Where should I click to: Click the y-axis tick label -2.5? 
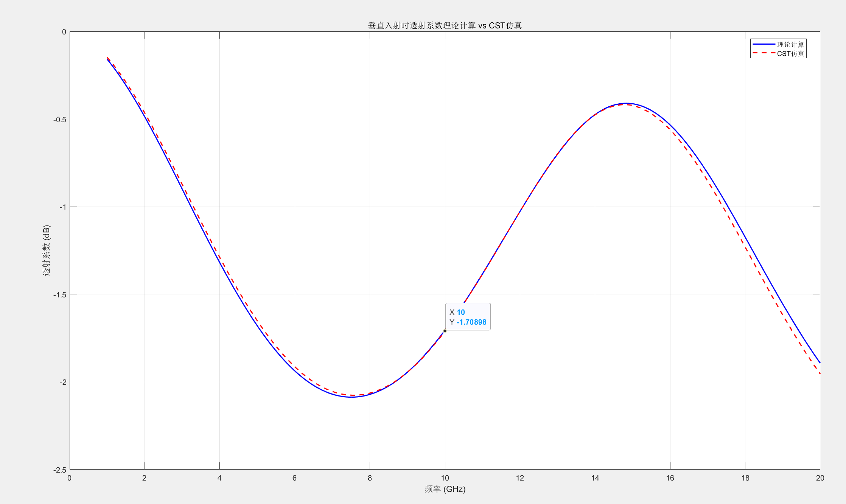(60, 470)
